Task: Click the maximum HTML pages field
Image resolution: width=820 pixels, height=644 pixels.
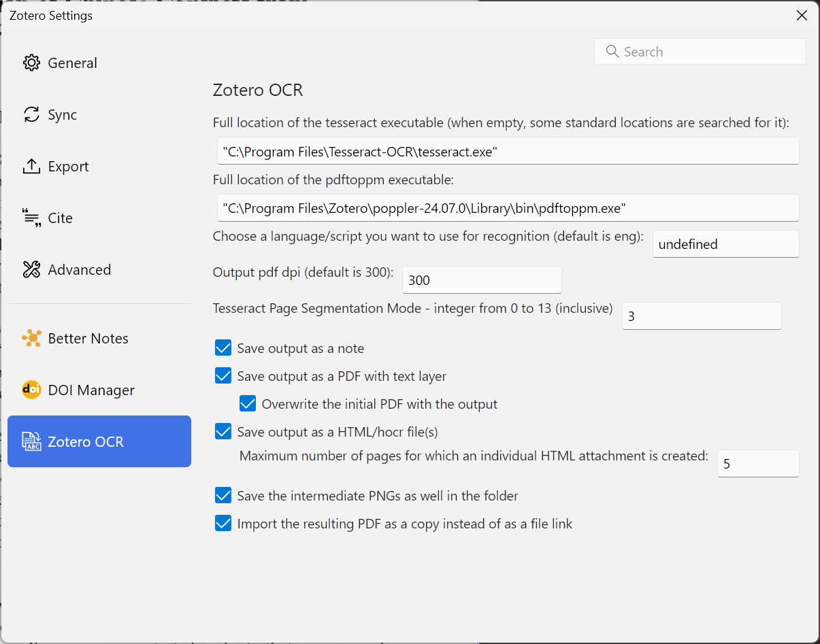Action: pyautogui.click(x=758, y=464)
